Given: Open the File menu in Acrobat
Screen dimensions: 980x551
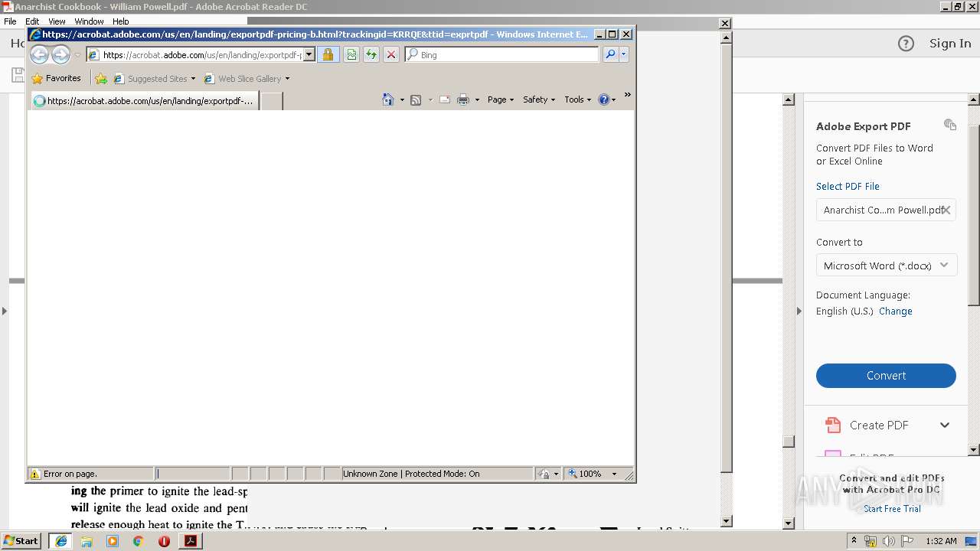Looking at the screenshot, I should (10, 21).
